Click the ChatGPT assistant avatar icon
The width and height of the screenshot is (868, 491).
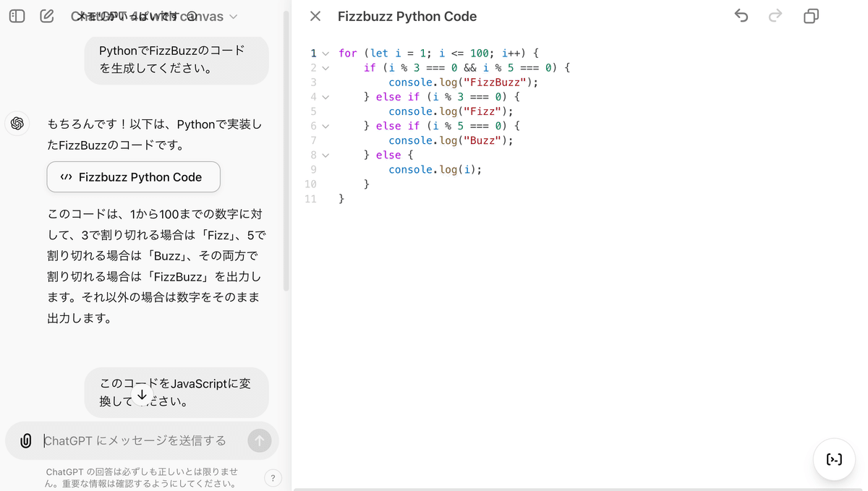(17, 124)
